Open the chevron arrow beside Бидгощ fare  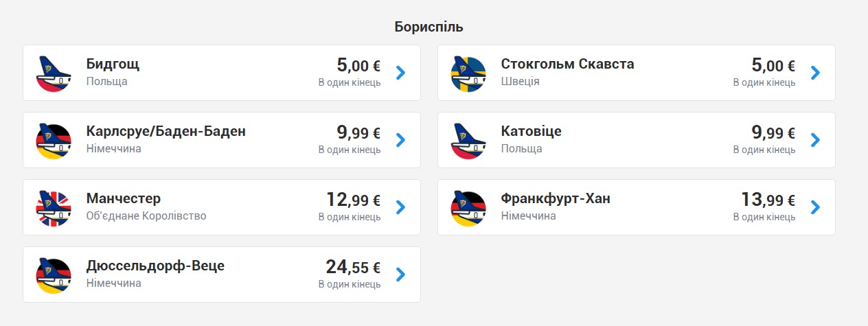[401, 73]
